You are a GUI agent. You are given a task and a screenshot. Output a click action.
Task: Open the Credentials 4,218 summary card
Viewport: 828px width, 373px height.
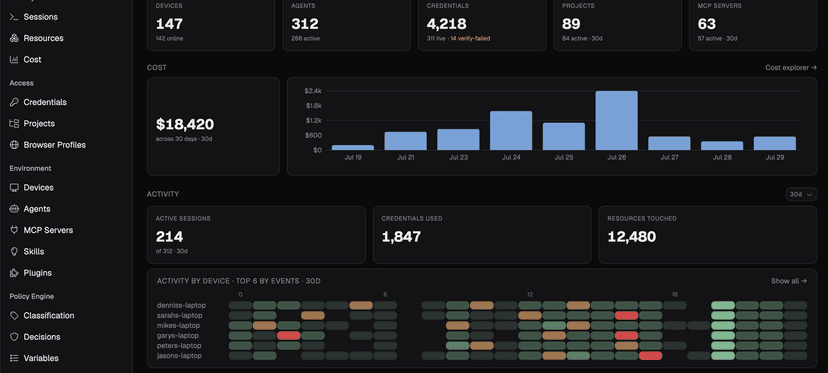point(482,23)
